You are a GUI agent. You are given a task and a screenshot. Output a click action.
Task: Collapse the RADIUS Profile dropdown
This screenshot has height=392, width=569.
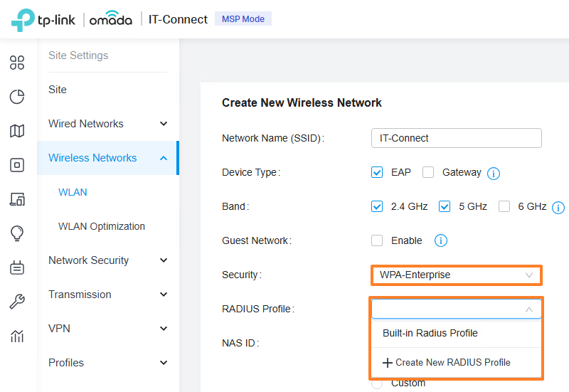point(529,309)
